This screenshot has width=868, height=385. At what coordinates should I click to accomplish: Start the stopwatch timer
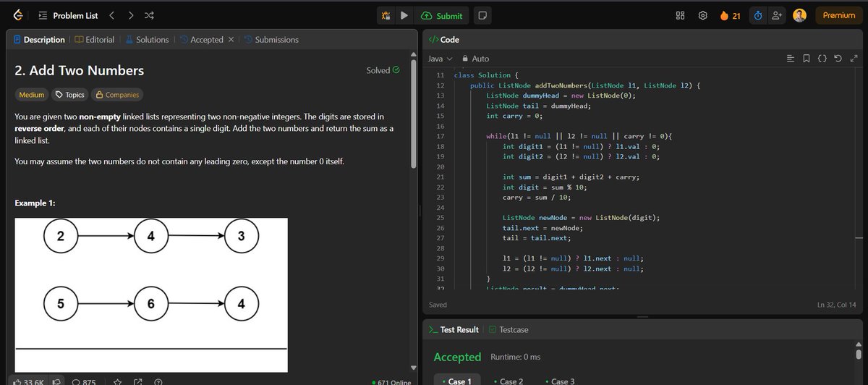pyautogui.click(x=758, y=15)
